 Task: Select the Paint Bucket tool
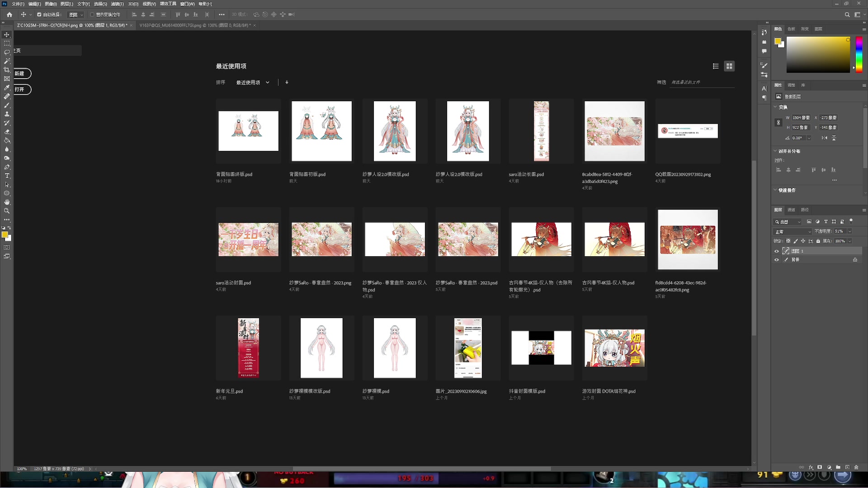(x=7, y=141)
